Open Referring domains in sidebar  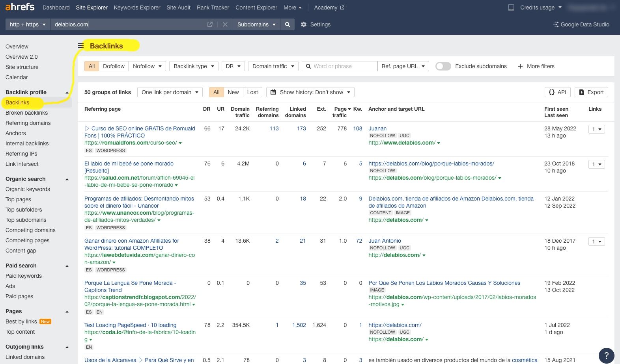[28, 123]
